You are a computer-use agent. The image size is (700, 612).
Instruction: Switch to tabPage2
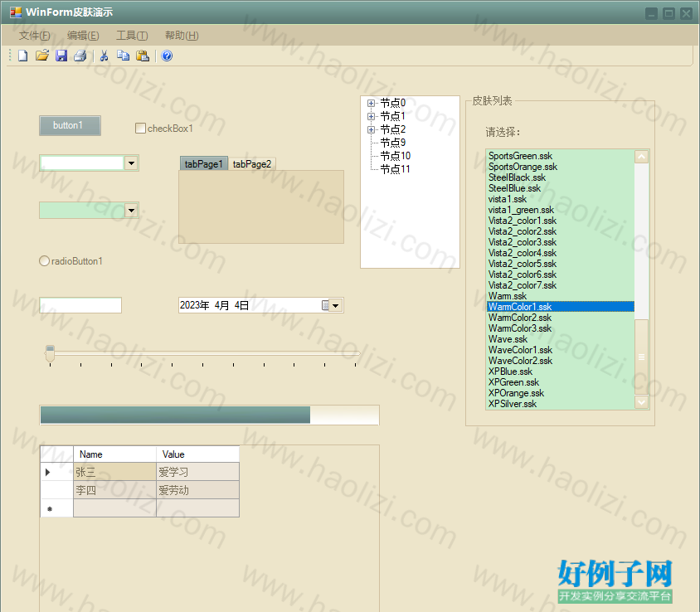(252, 164)
